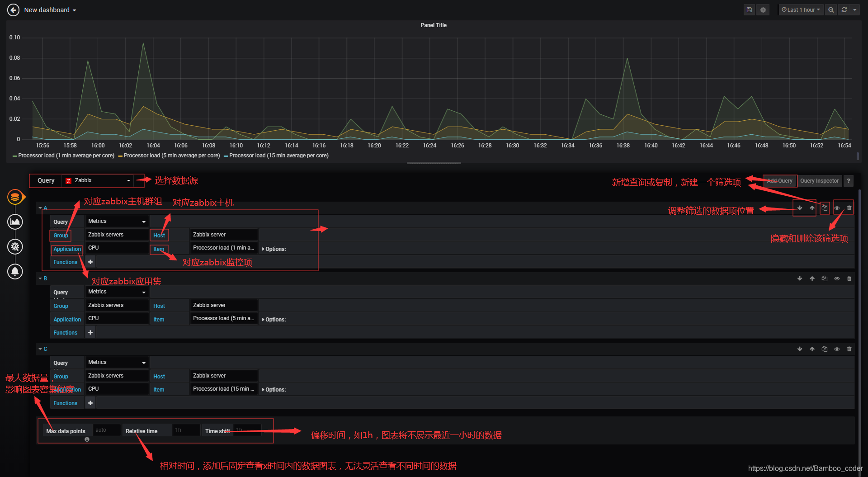
Task: Go back using the back arrow icon
Action: point(14,10)
